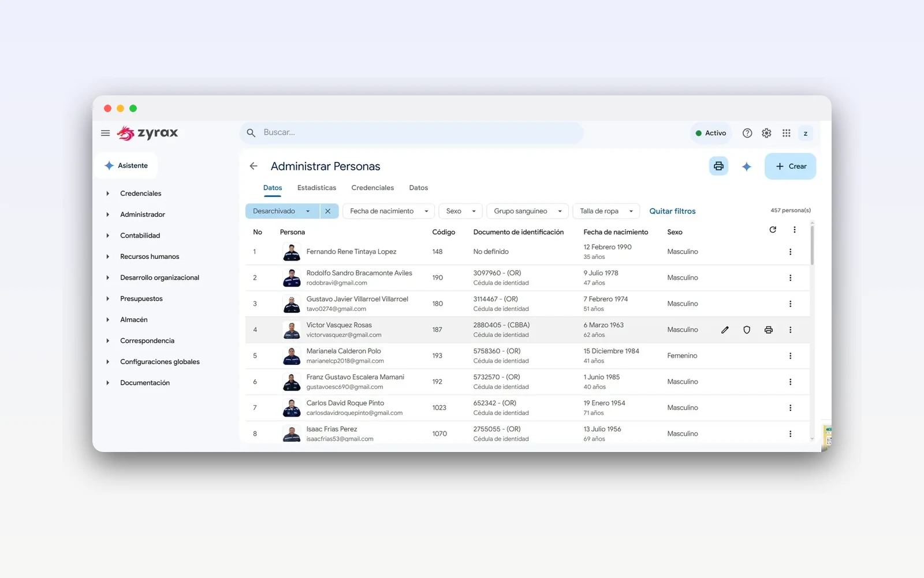Click email rodobravi@gmail.com

[337, 283]
